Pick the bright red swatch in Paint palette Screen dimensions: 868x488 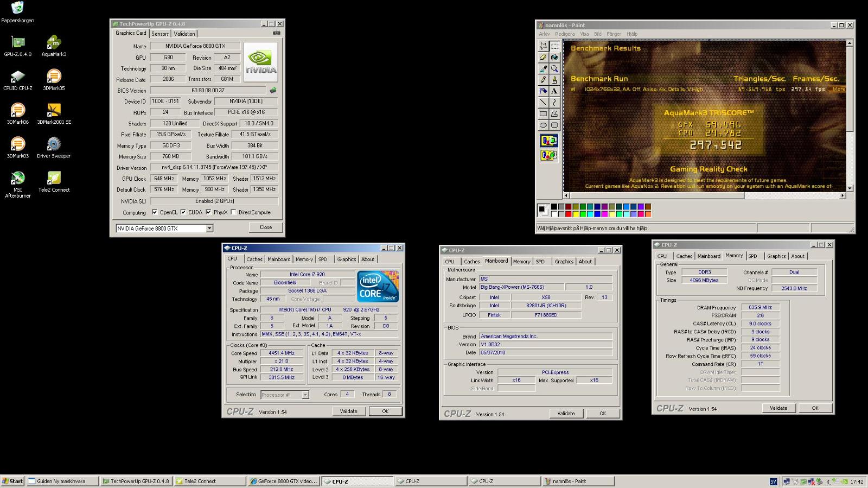(x=568, y=214)
